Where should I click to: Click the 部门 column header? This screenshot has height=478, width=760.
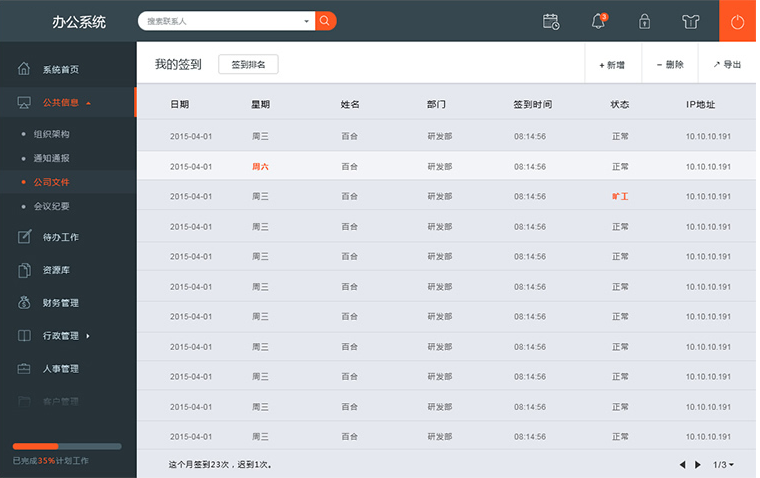coord(436,104)
